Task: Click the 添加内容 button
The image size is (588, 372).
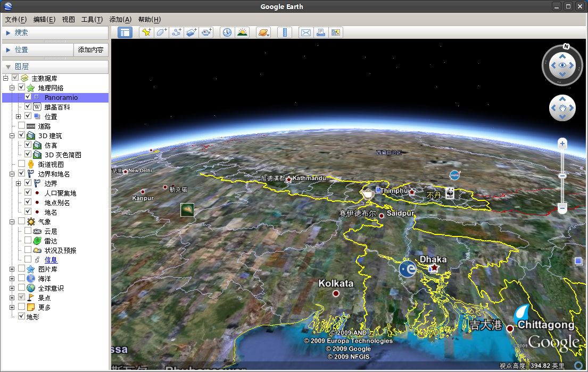Action: (91, 50)
